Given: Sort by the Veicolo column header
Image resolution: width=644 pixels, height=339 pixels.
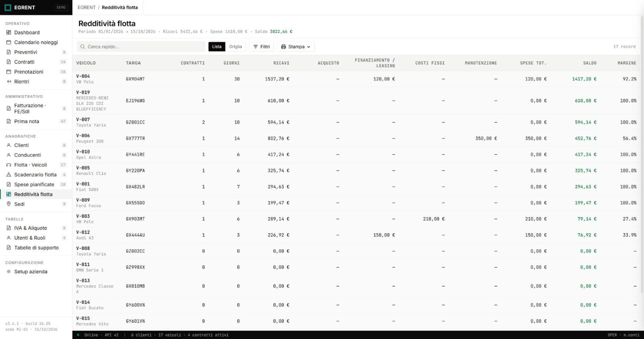Looking at the screenshot, I should (x=86, y=63).
